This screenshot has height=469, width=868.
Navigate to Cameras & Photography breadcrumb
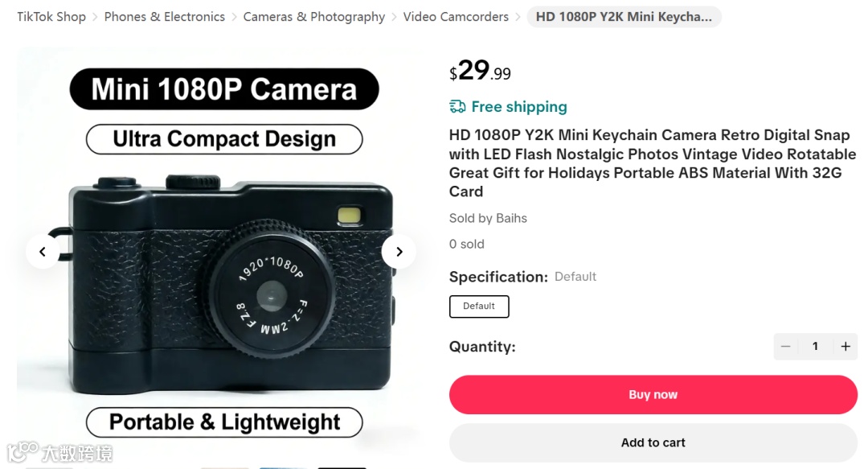[314, 17]
